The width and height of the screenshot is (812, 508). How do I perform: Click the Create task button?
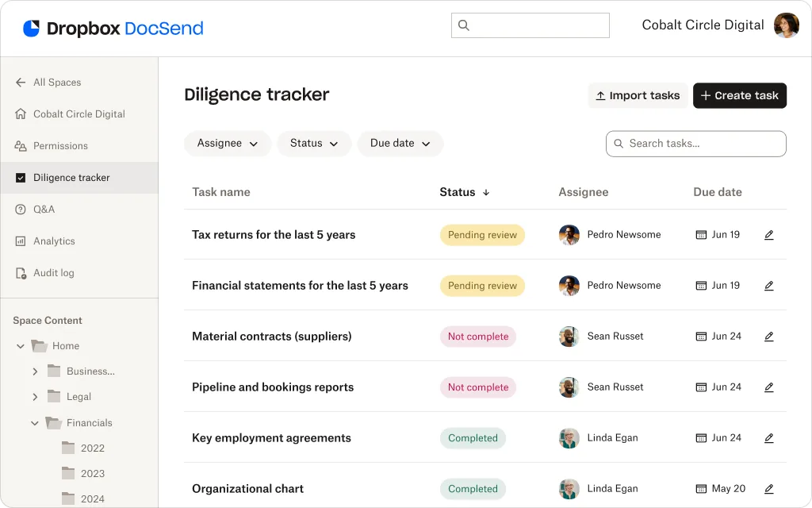pos(740,95)
